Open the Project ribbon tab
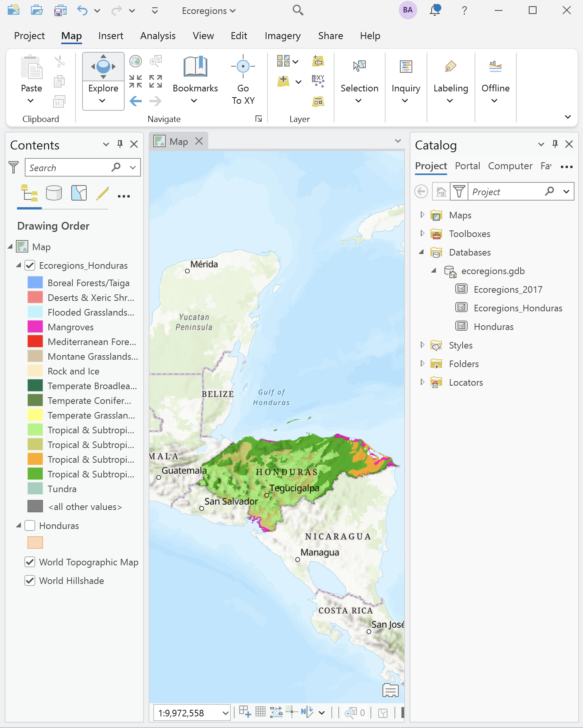 tap(29, 36)
